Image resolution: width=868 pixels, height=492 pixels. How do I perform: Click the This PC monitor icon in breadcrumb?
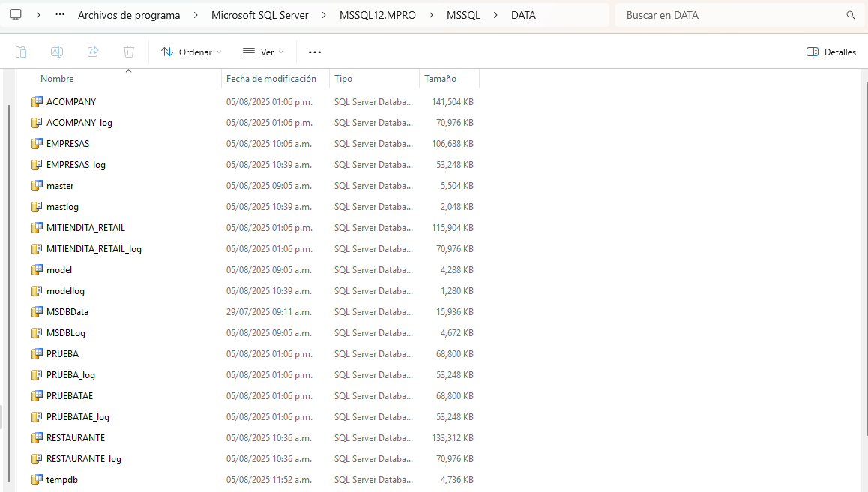pyautogui.click(x=16, y=15)
